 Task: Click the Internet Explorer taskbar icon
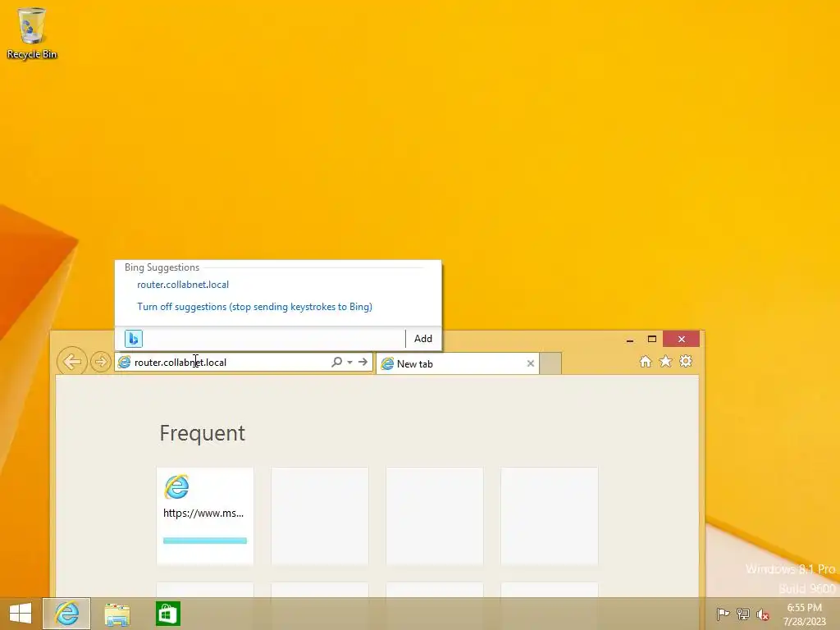click(x=66, y=614)
